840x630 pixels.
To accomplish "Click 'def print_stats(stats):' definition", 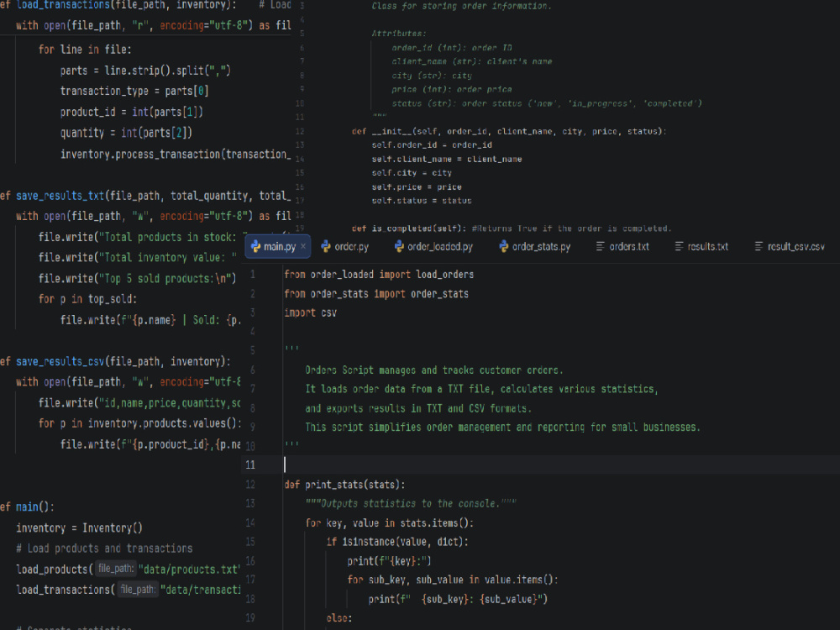I will coord(344,485).
